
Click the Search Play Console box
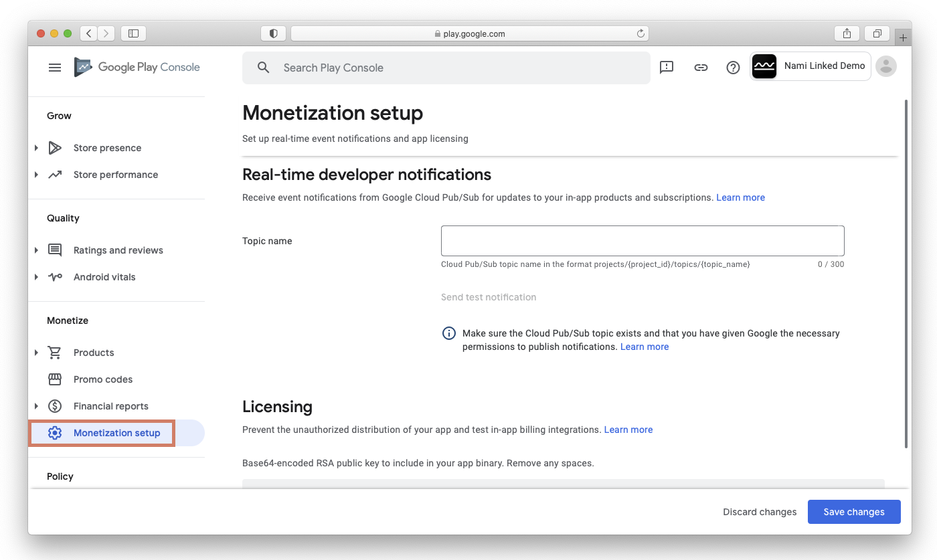tap(446, 68)
